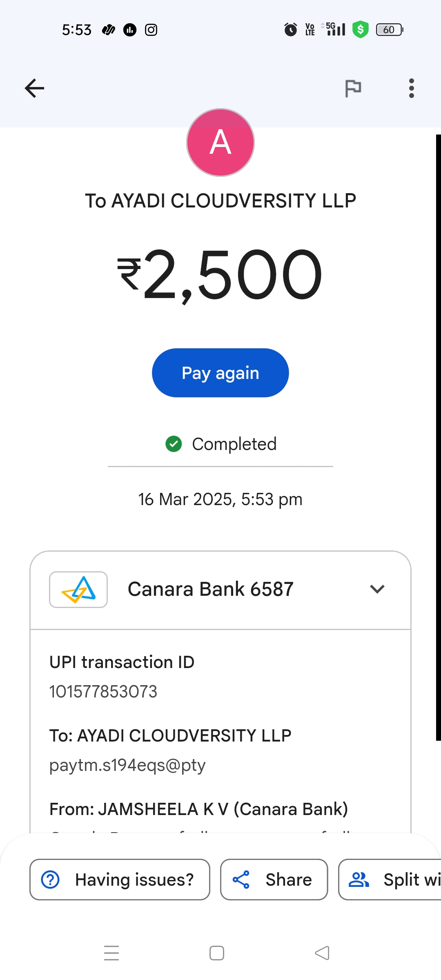The image size is (441, 980).
Task: Tap the share network icon
Action: click(241, 880)
